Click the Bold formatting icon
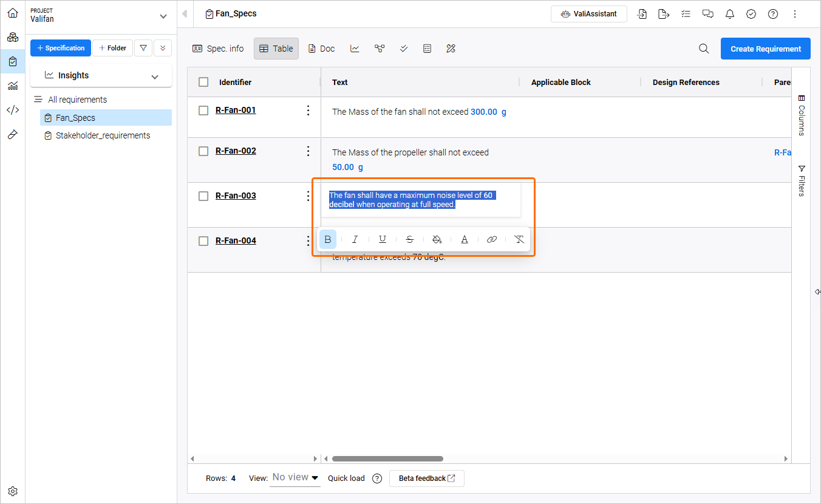This screenshot has height=504, width=821. 328,239
